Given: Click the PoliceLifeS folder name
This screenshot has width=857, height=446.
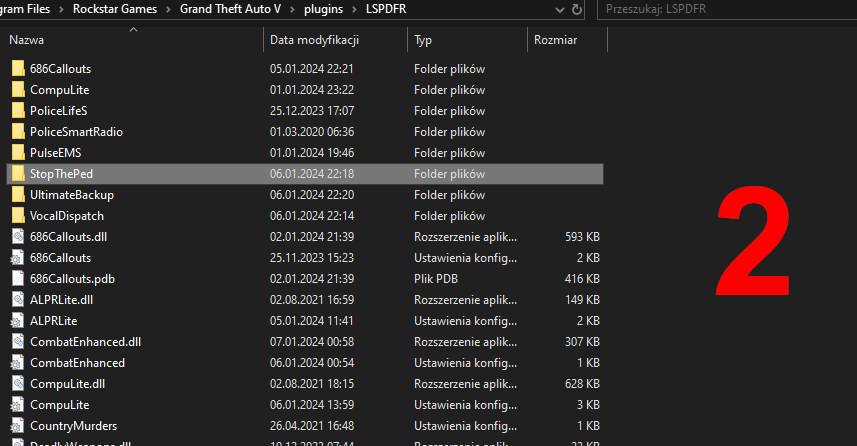Looking at the screenshot, I should point(58,111).
